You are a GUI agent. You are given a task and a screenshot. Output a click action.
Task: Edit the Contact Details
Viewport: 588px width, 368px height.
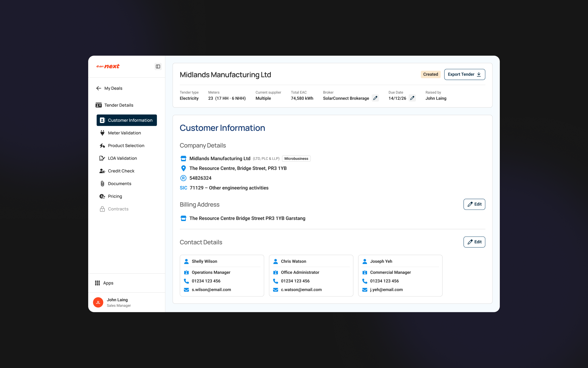(x=474, y=242)
